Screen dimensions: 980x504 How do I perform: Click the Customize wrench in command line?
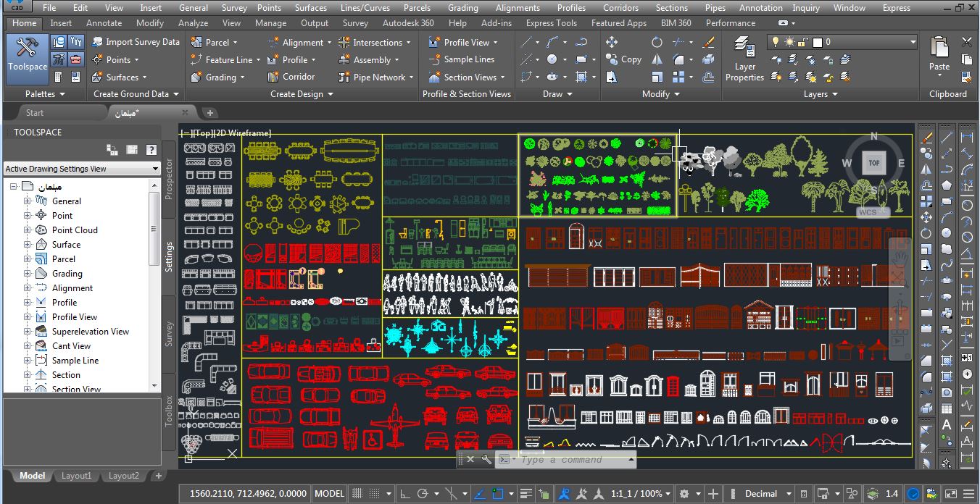pos(486,460)
